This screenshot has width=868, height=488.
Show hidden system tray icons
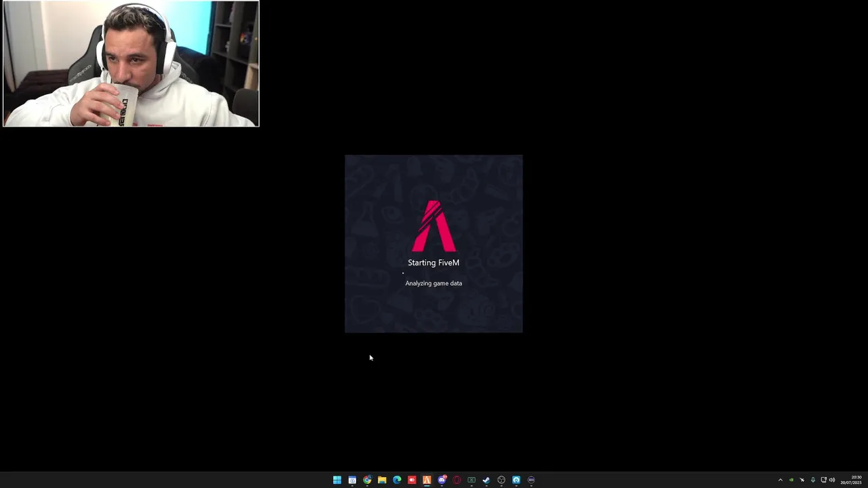pos(780,480)
